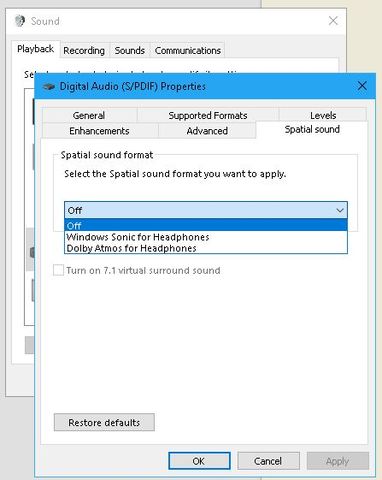382x480 pixels.
Task: Open the Communications tab in Sound window
Action: pyautogui.click(x=188, y=50)
